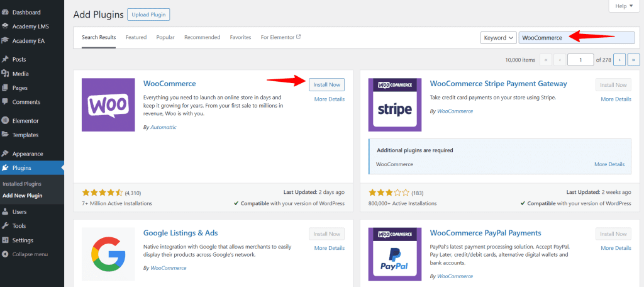
Task: Click the Stripe Payment Gateway plugin logo
Action: click(395, 105)
